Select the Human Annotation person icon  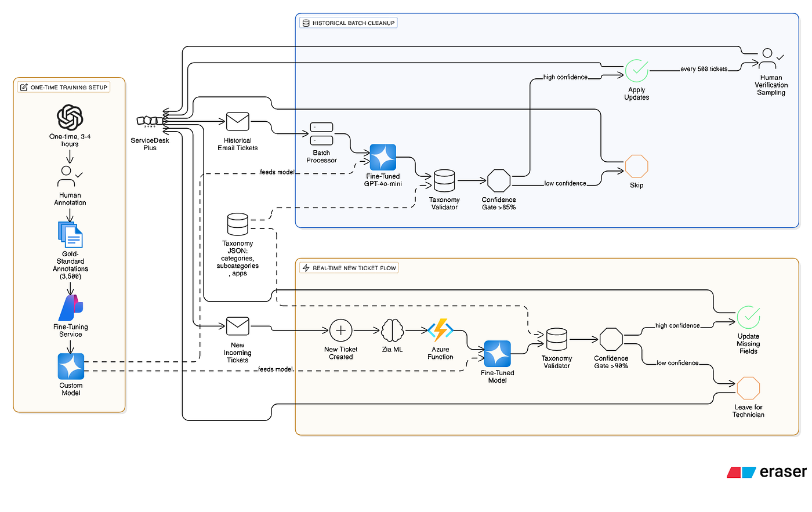coord(70,177)
